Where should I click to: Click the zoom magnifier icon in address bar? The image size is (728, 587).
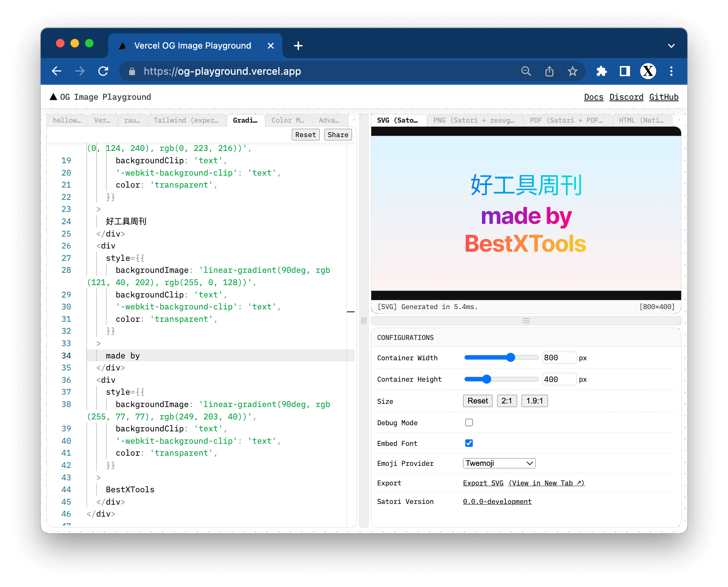526,71
